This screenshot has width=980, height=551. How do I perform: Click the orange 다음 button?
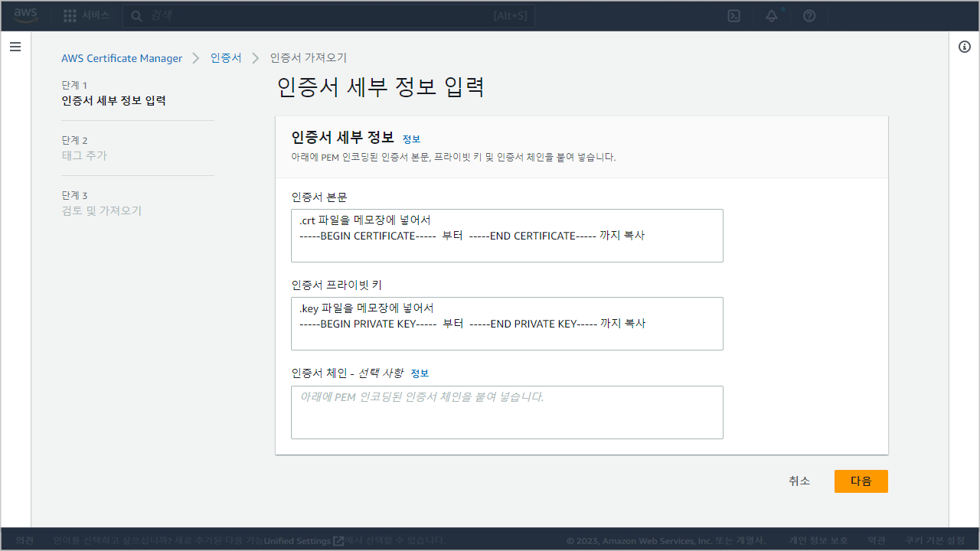point(861,481)
